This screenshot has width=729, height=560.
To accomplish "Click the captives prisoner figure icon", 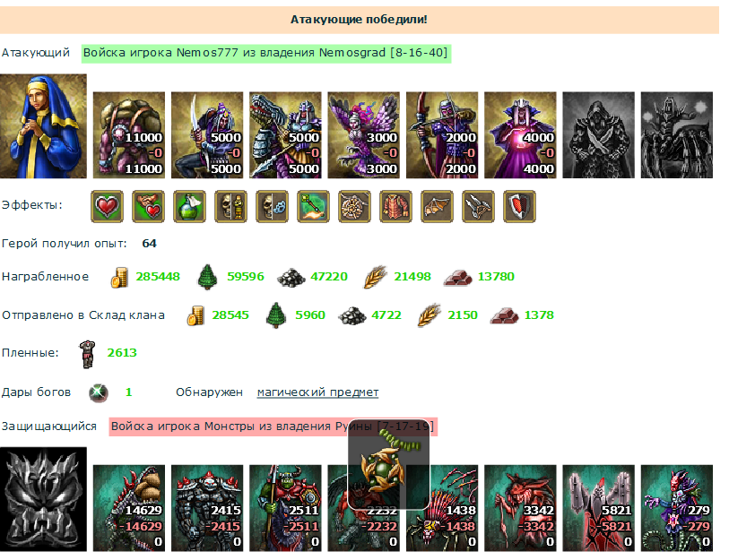I will coord(87,354).
